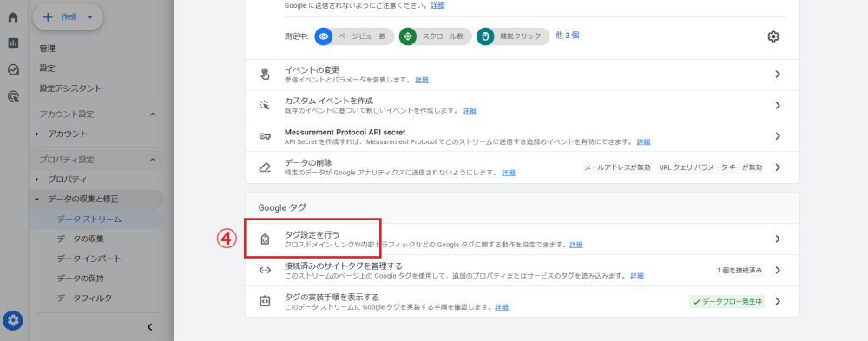
Task: Click the 測定中: label
Action: tap(297, 36)
